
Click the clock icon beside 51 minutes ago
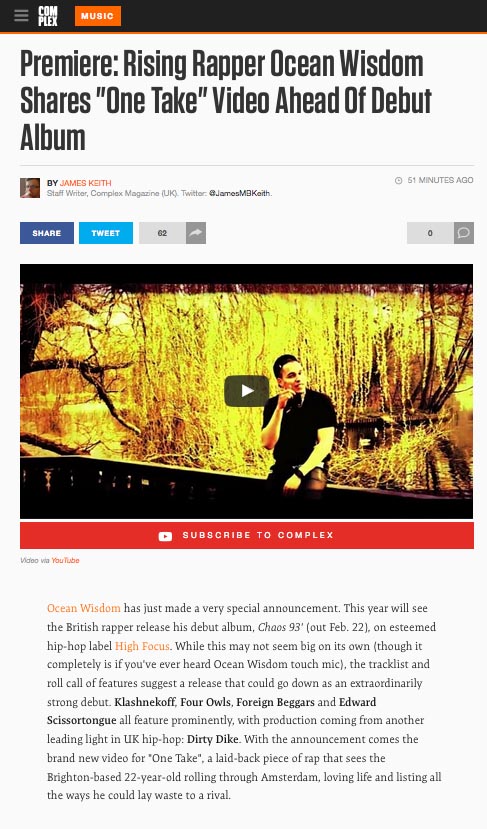[399, 180]
